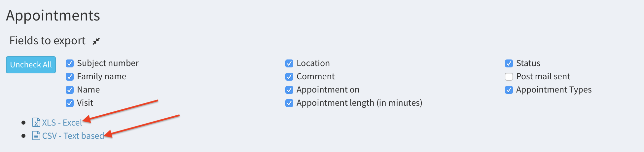Enable the Post mail sent checkbox
The image size is (644, 152).
tap(509, 77)
